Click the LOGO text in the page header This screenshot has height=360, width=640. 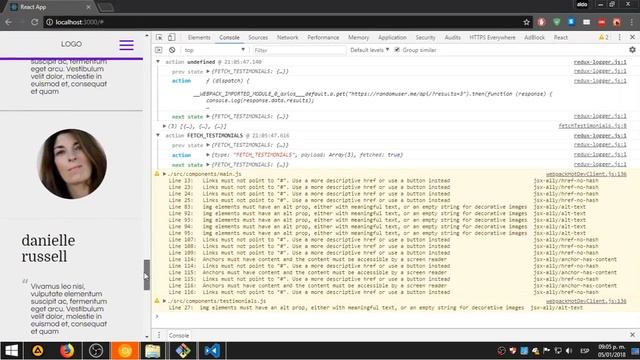pyautogui.click(x=71, y=44)
